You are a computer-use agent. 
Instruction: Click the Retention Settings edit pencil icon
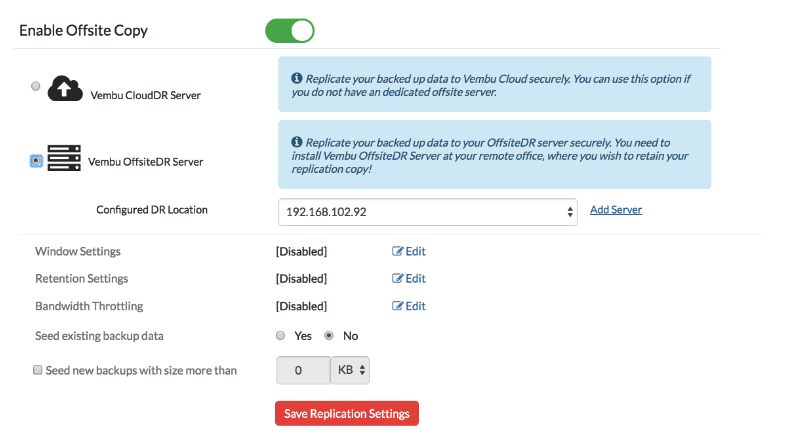(398, 279)
